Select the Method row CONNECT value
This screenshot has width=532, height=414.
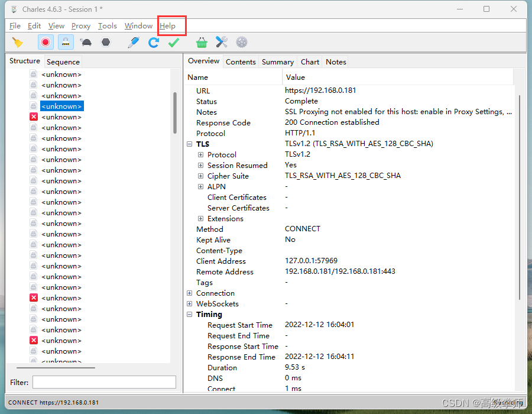click(x=302, y=229)
